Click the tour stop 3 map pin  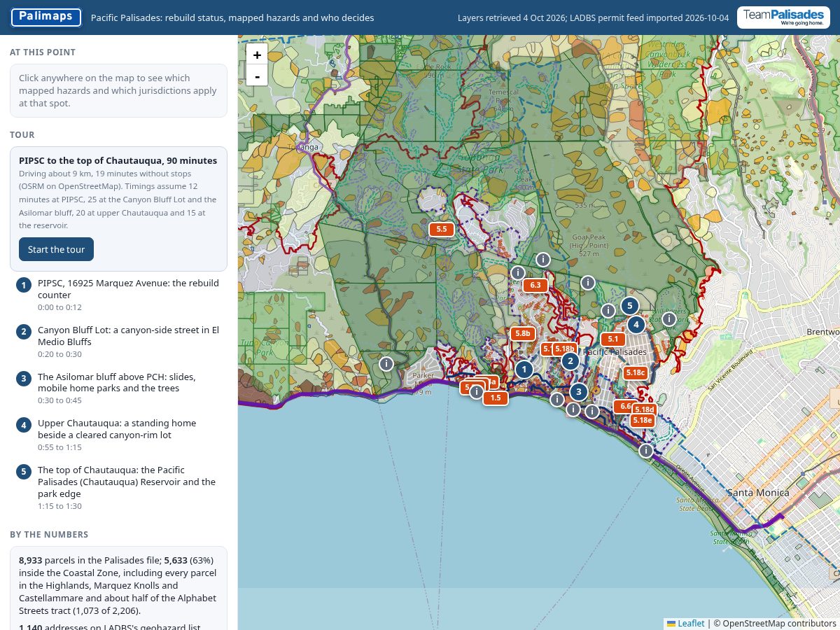pyautogui.click(x=577, y=392)
